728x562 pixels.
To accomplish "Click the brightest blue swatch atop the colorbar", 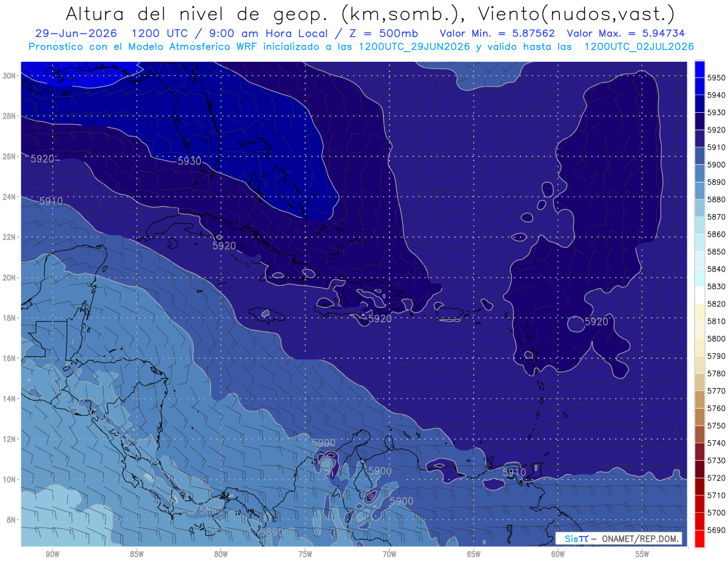I will pos(699,69).
